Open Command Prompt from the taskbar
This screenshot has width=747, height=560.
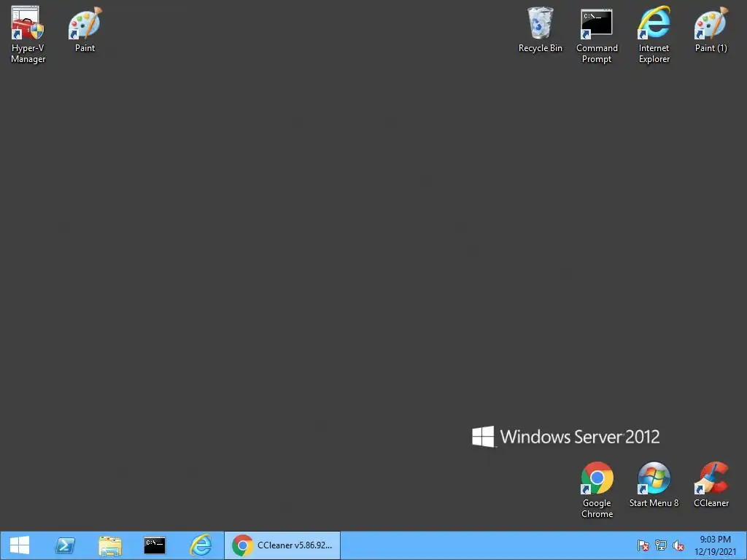155,545
